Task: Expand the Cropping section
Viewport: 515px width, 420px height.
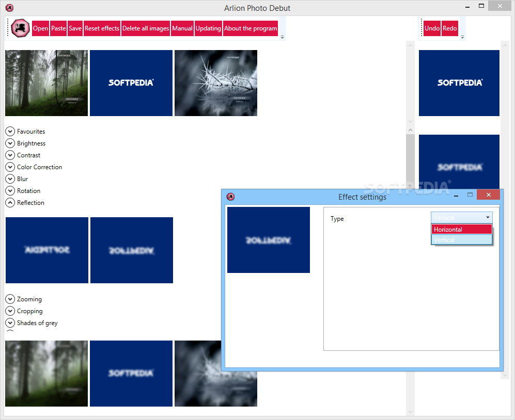Action: 10,311
